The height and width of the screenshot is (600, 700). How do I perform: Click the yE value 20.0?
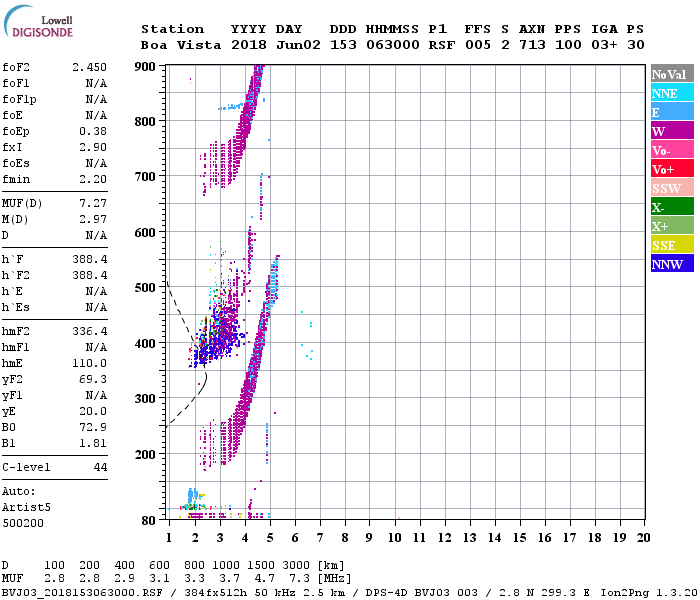[x=93, y=411]
